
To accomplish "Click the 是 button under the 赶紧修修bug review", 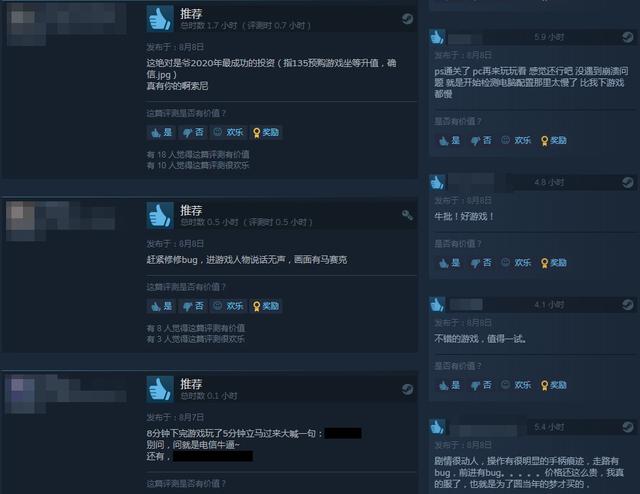I will (162, 306).
